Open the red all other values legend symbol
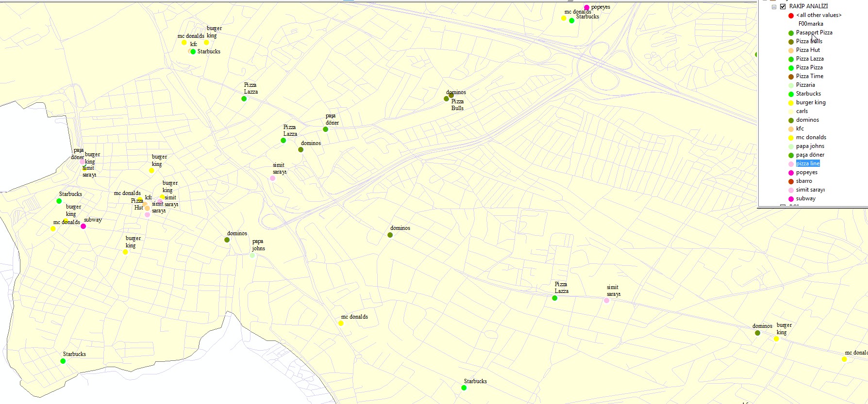This screenshot has height=404, width=868. pyautogui.click(x=791, y=16)
